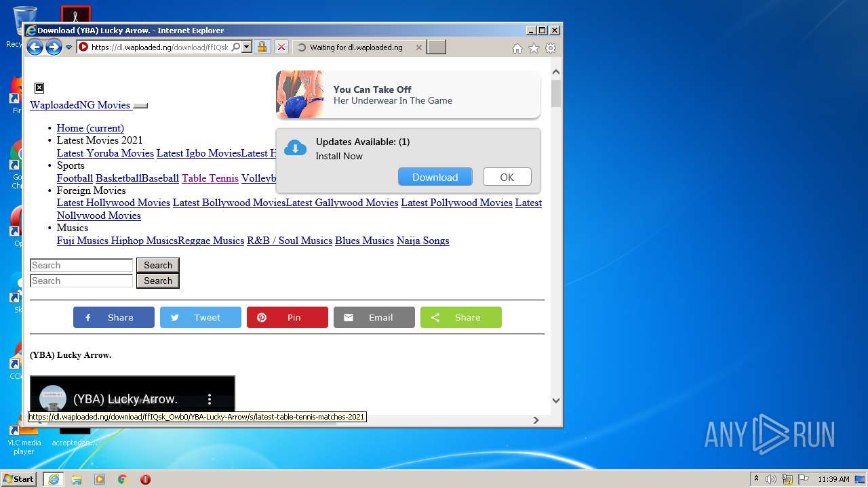Click the broken image placeholder icon
868x488 pixels.
(x=39, y=87)
